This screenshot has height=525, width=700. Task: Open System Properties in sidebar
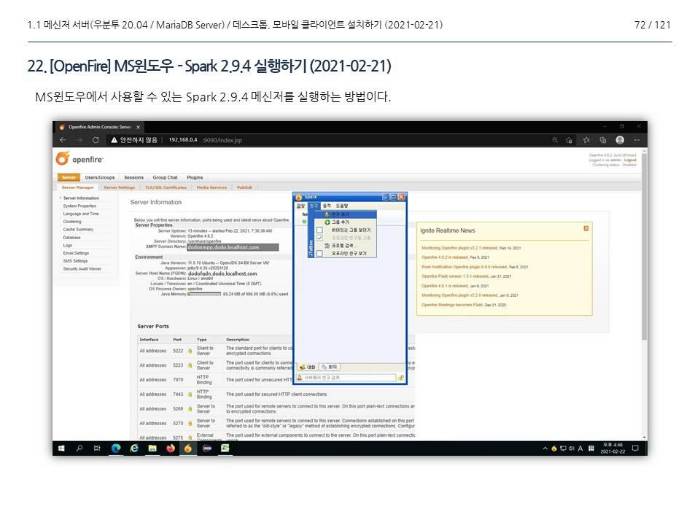(x=79, y=206)
